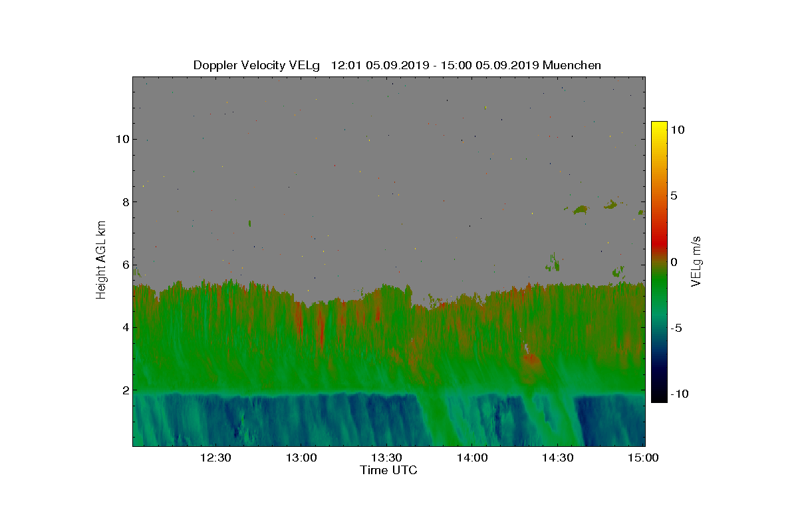Click the colorbar value label 5
This screenshot has height=532, width=798.
click(674, 196)
